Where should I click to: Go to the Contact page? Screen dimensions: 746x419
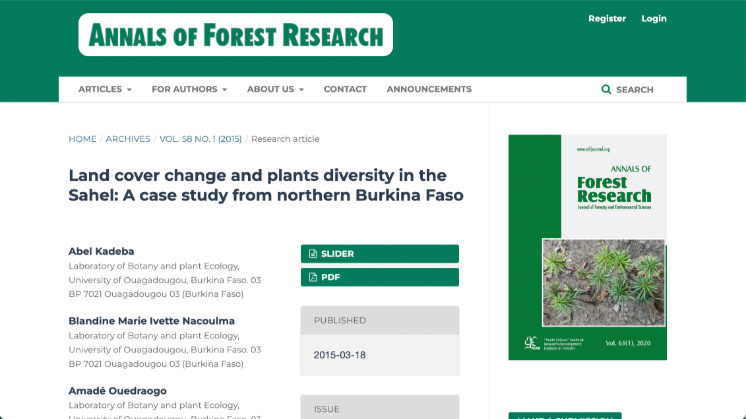click(345, 89)
